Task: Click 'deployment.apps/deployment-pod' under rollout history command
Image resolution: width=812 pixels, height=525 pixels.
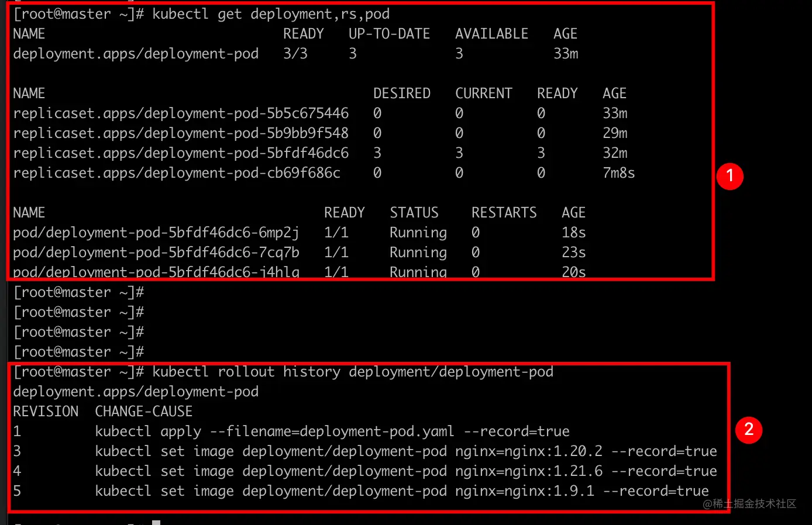Action: click(136, 392)
